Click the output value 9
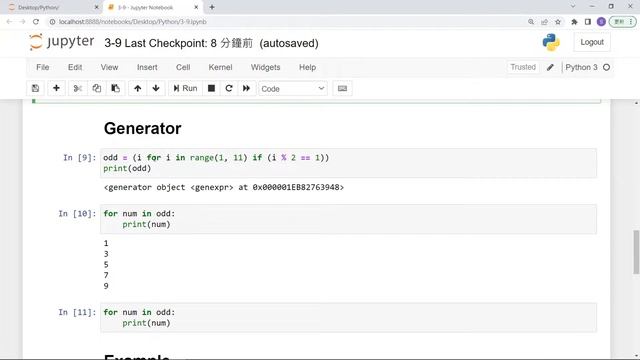Screen dimensions: 640x360 click(x=106, y=286)
